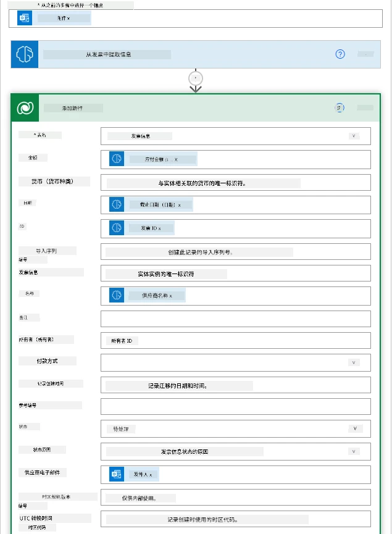392x534 pixels.
Task: Remove the 截止日期 token from 日期
Action: click(x=179, y=205)
